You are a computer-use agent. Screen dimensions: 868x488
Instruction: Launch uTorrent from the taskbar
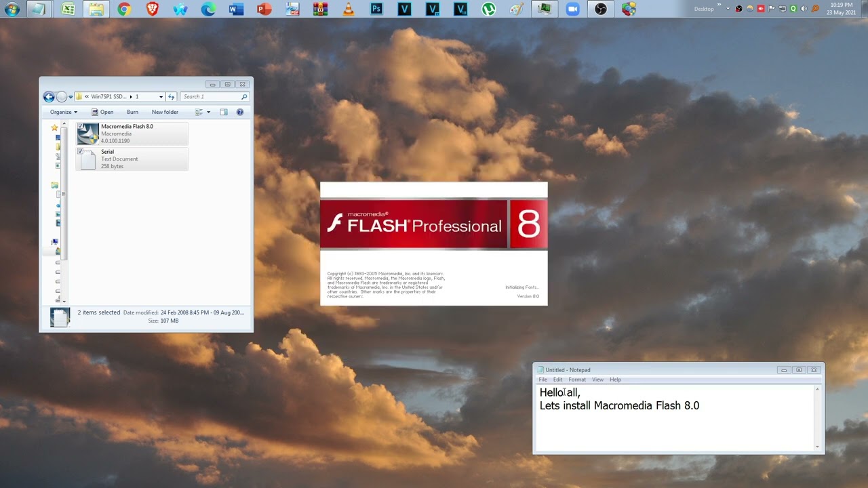click(x=488, y=9)
